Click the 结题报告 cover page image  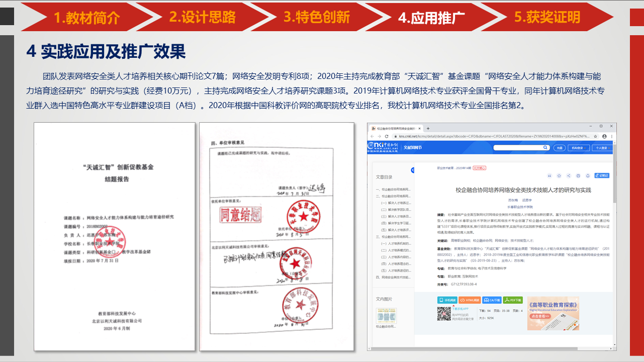[x=114, y=236]
